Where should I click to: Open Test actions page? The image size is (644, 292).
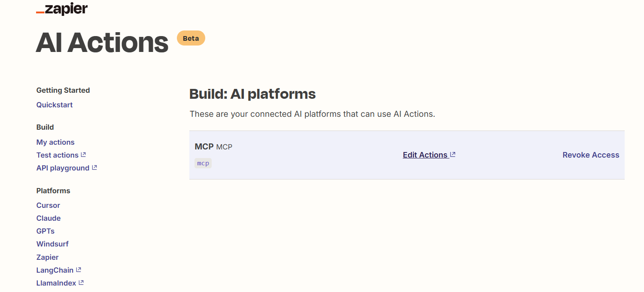(x=58, y=155)
